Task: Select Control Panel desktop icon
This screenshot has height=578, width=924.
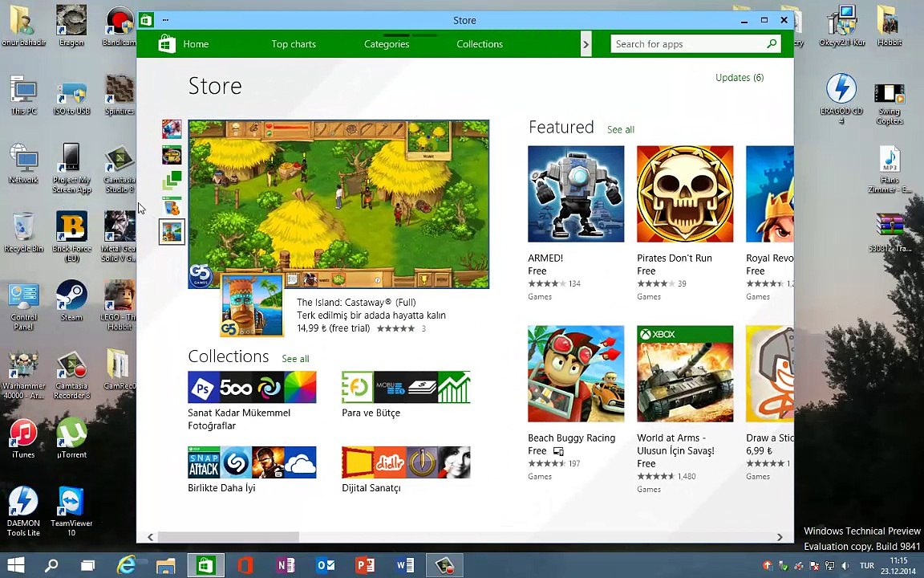Action: click(x=23, y=306)
